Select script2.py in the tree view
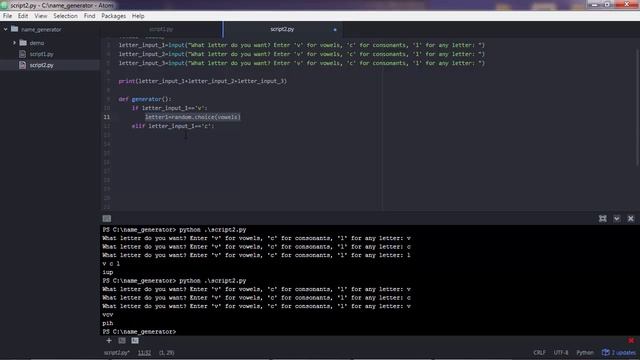The height and width of the screenshot is (360, 640). coord(41,65)
